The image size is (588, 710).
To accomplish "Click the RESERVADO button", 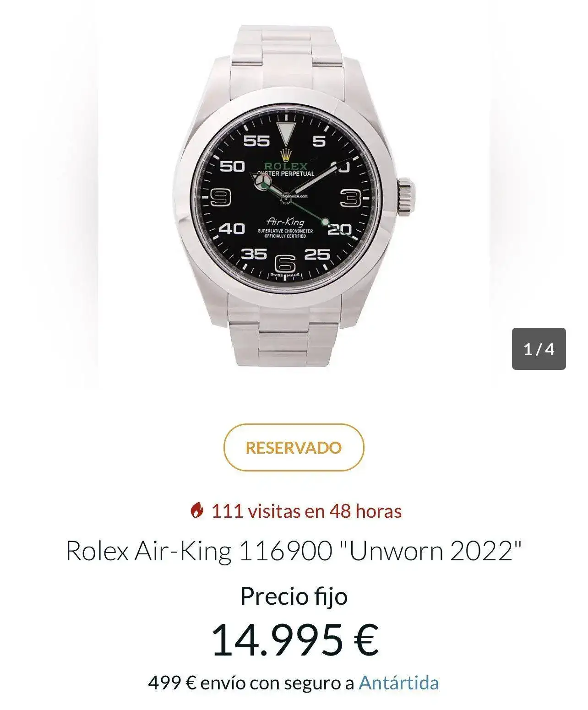I will point(294,447).
